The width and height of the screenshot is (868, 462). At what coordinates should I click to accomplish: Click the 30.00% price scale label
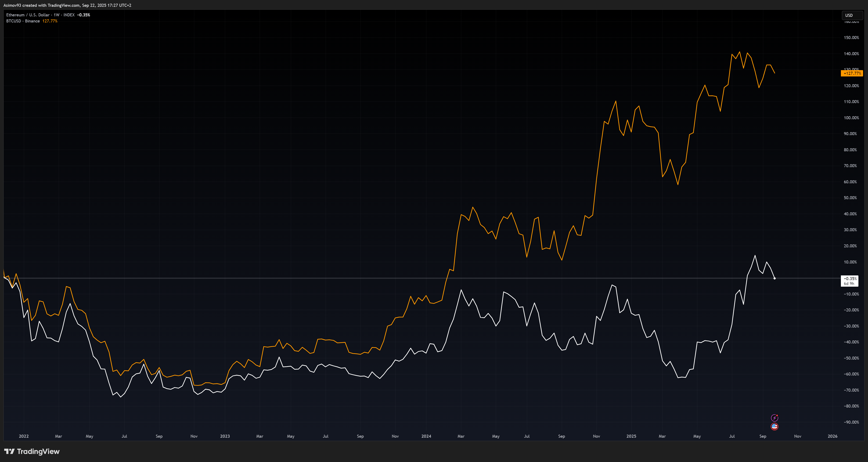pyautogui.click(x=850, y=230)
